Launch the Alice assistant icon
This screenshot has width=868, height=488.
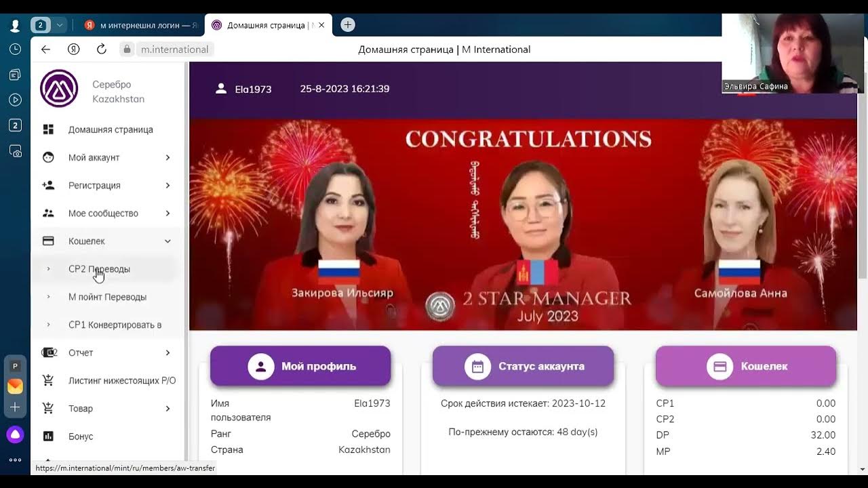coord(15,434)
